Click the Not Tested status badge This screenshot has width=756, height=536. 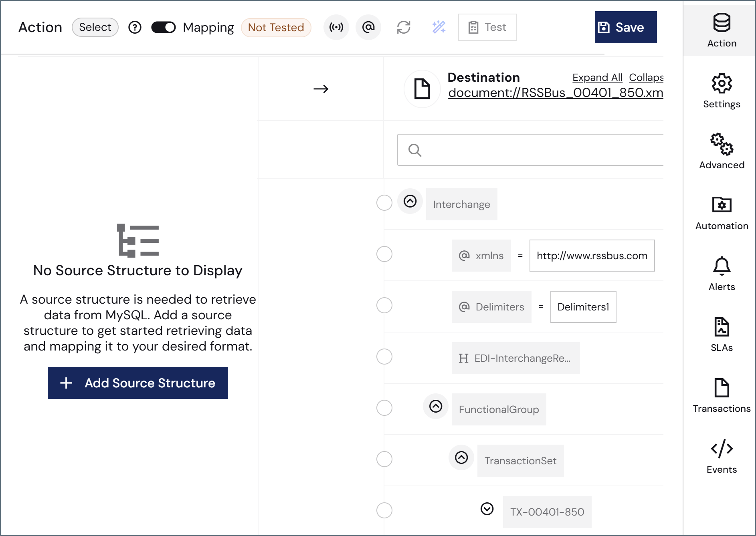[x=276, y=28]
